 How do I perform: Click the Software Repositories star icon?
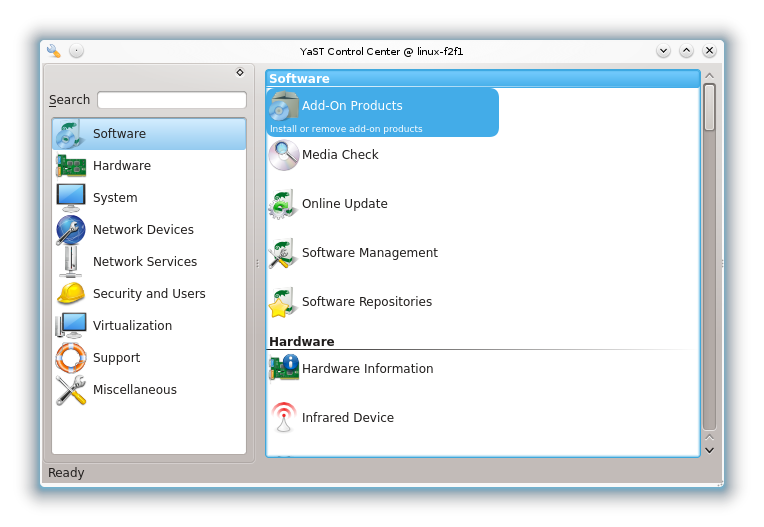[283, 302]
